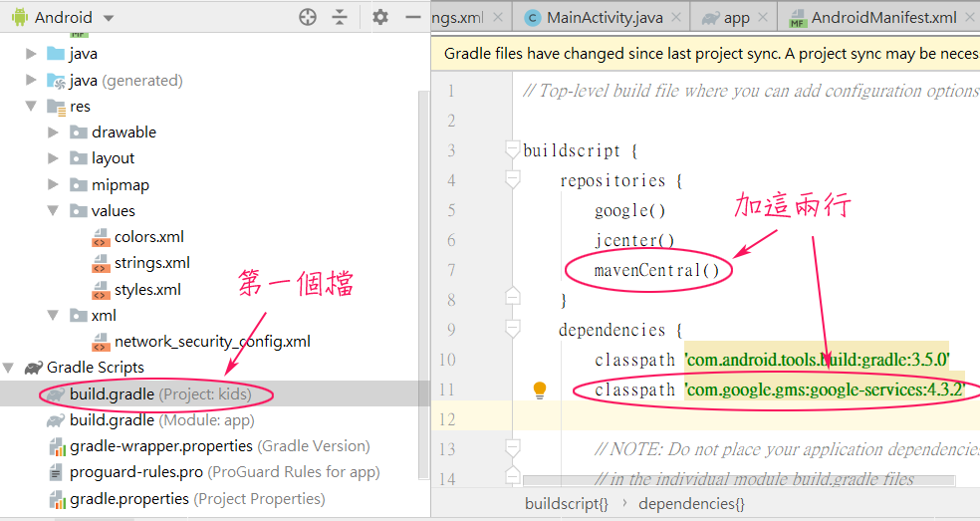Image resolution: width=980 pixels, height=521 pixels.
Task: Hide the project panel with minus icon
Action: tap(413, 17)
